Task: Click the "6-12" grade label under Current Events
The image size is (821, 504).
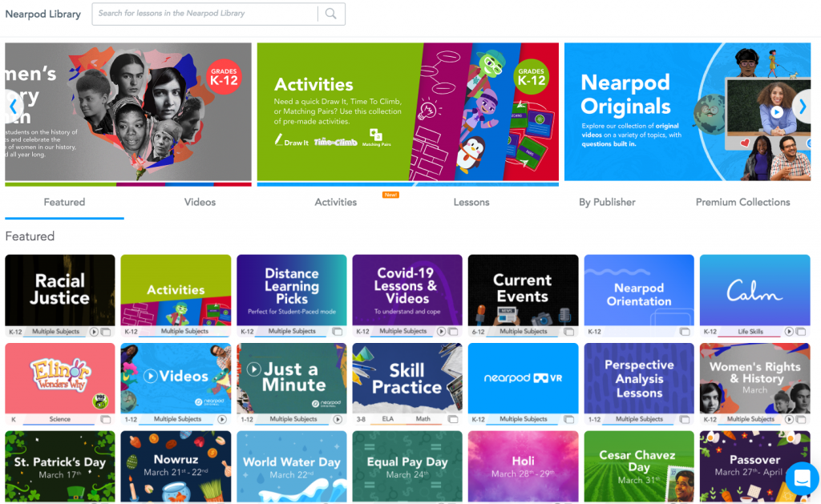Action: pos(478,331)
